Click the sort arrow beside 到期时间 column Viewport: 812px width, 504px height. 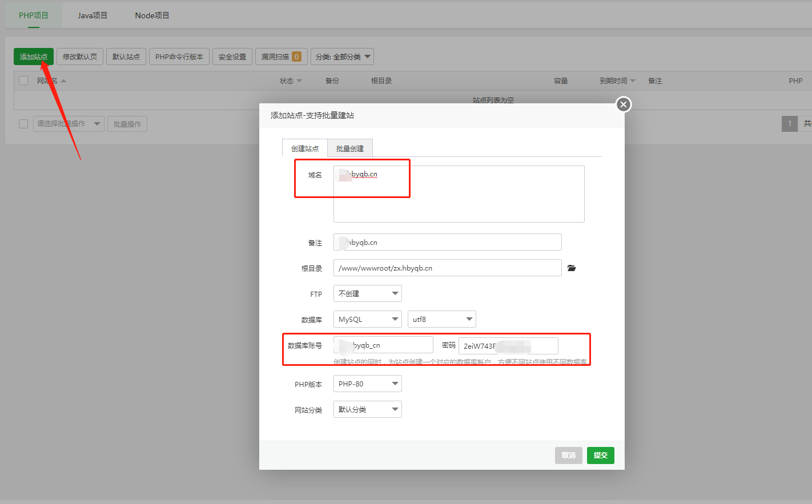click(x=633, y=81)
